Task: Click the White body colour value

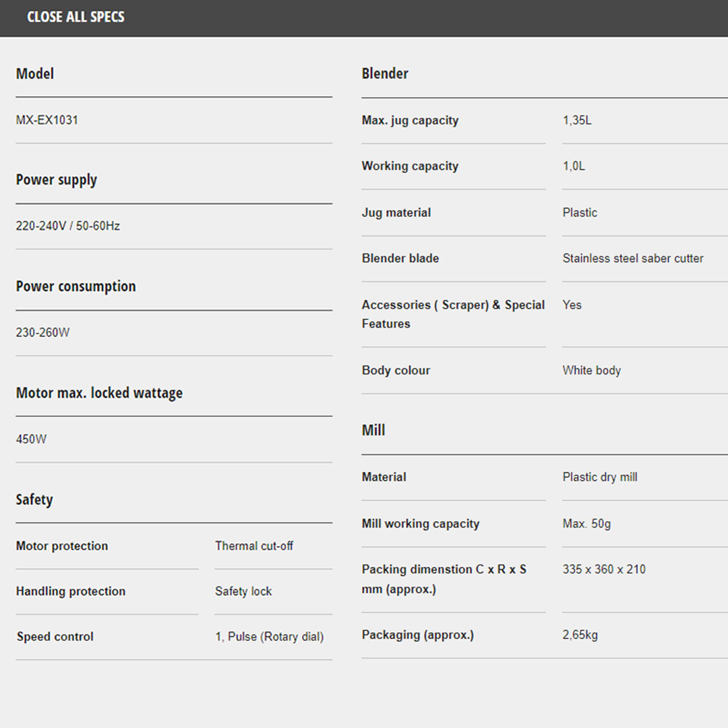Action: click(592, 370)
